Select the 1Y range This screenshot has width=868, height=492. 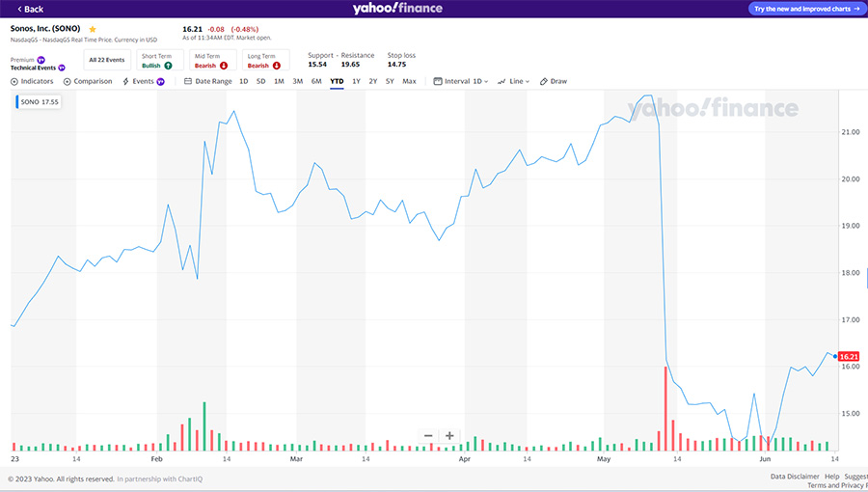(x=357, y=81)
